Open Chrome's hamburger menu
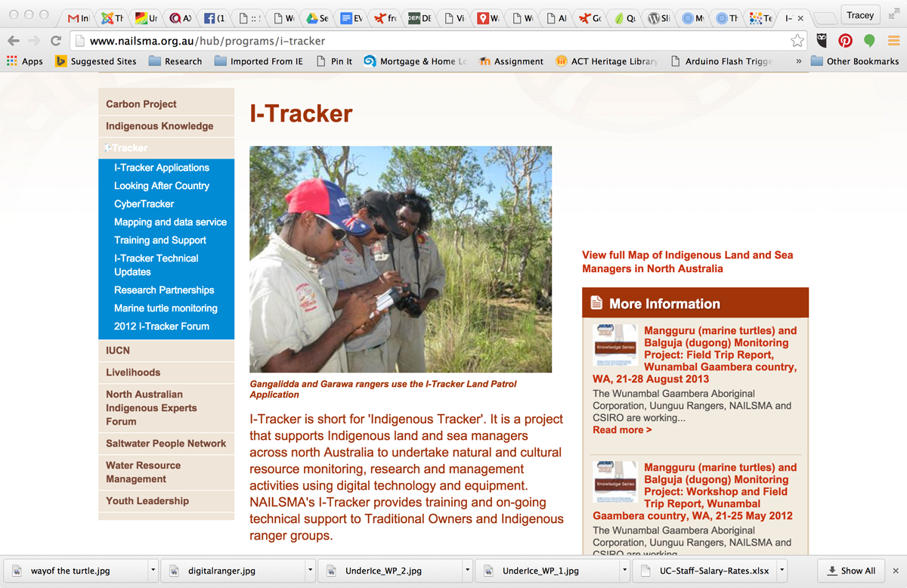This screenshot has height=588, width=907. (x=893, y=41)
